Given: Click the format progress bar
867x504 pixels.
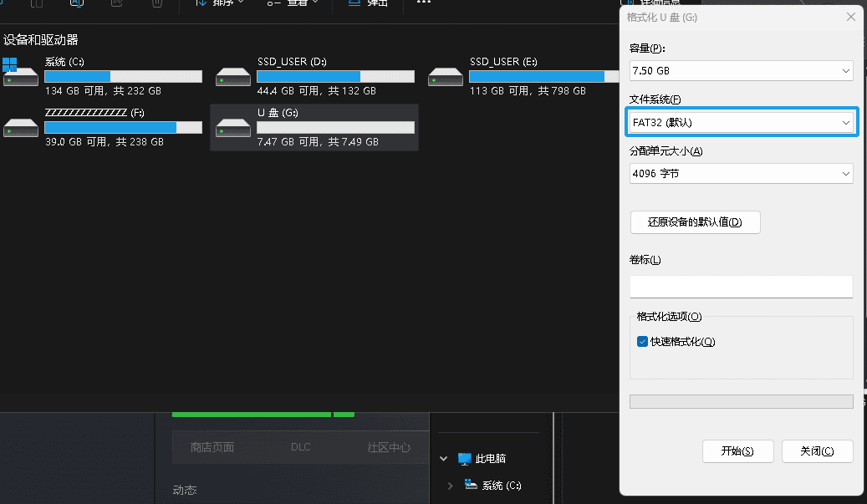Looking at the screenshot, I should click(741, 401).
